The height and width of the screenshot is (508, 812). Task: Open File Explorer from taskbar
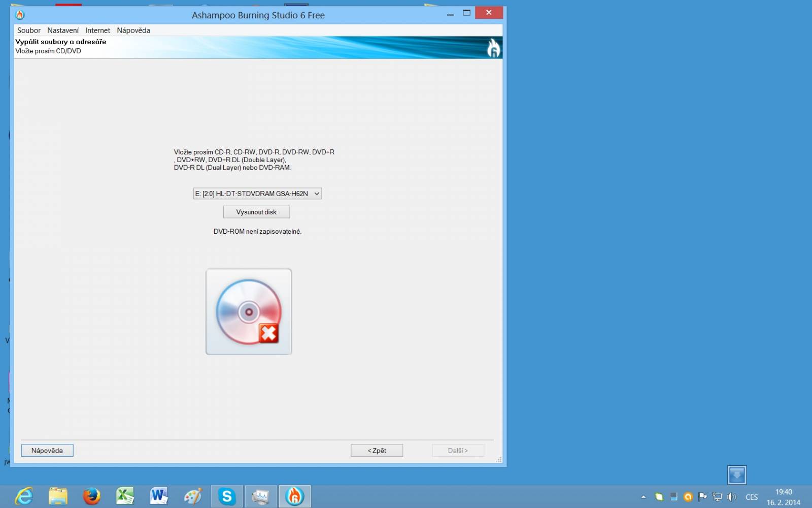click(58, 496)
